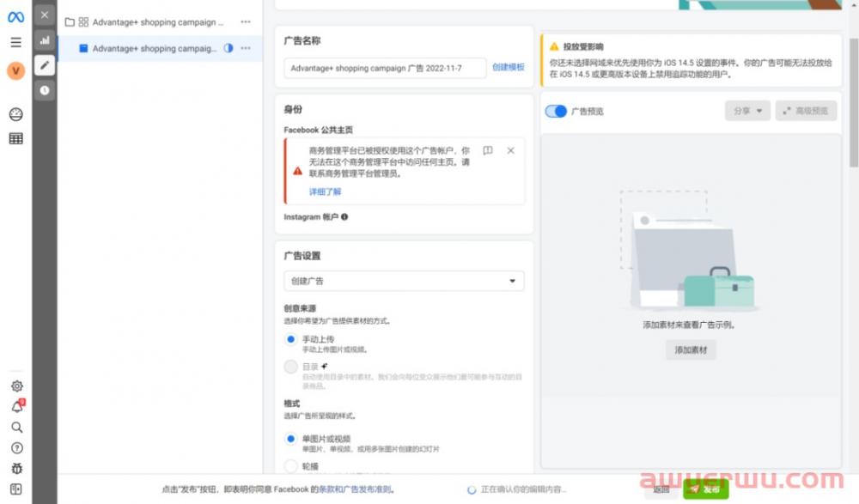
Task: Select the Advantage+ shopping campaign folder row
Action: coord(159,22)
